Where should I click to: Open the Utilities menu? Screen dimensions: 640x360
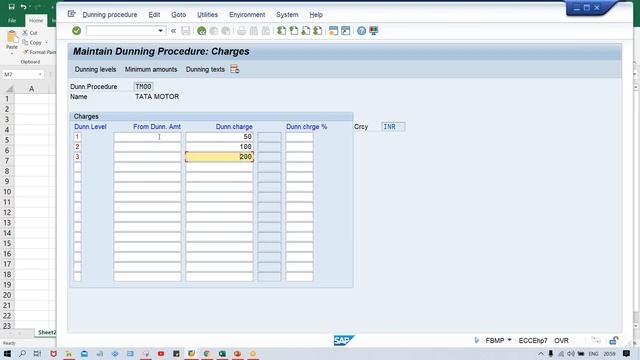pos(207,15)
